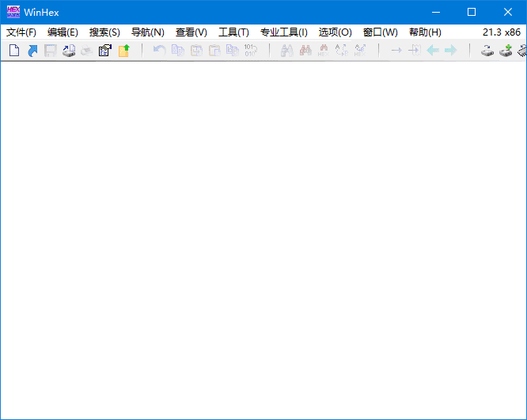Click the Open file blue arrow icon
Image resolution: width=527 pixels, height=420 pixels.
click(x=32, y=51)
